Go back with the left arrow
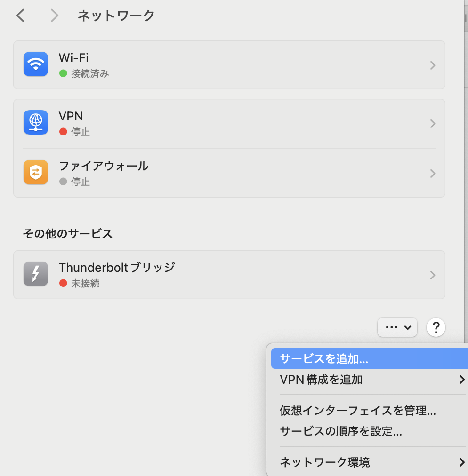This screenshot has height=476, width=468. pos(20,16)
